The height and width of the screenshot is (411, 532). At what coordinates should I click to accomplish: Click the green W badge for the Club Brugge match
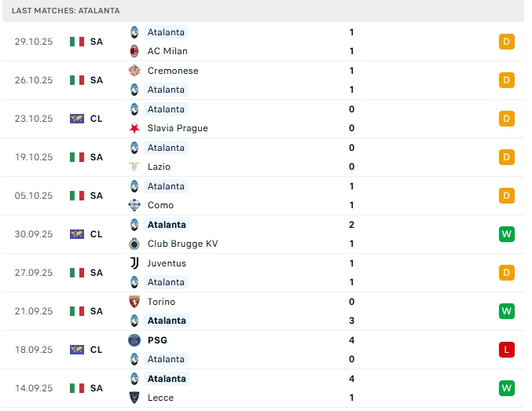(507, 234)
